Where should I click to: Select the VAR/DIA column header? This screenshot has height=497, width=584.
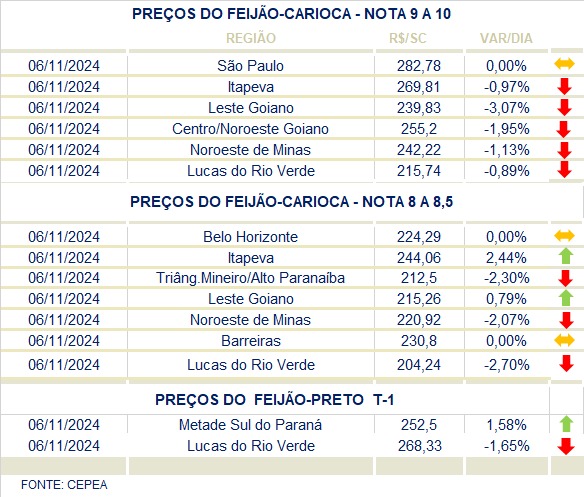[506, 38]
